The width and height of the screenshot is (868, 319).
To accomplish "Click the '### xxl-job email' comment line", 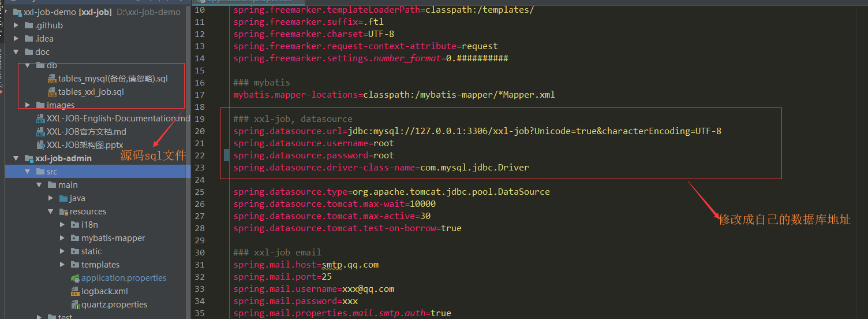I will pos(277,253).
